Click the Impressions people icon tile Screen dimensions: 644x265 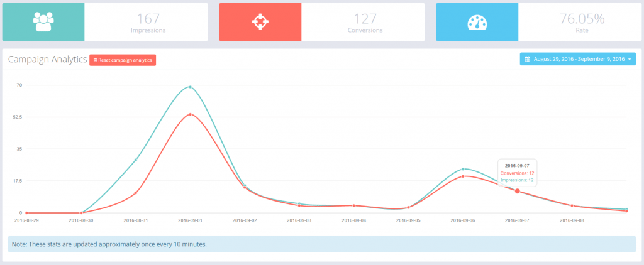coord(43,22)
